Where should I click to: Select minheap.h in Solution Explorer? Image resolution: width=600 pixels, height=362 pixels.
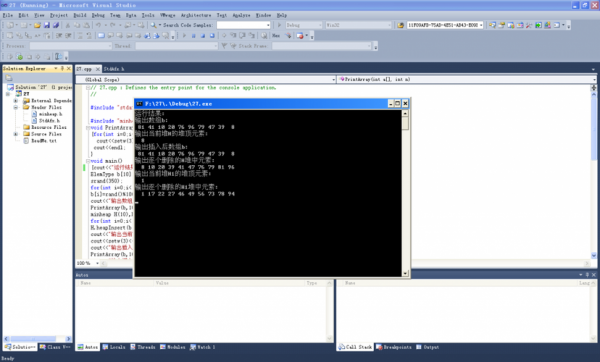pyautogui.click(x=50, y=114)
